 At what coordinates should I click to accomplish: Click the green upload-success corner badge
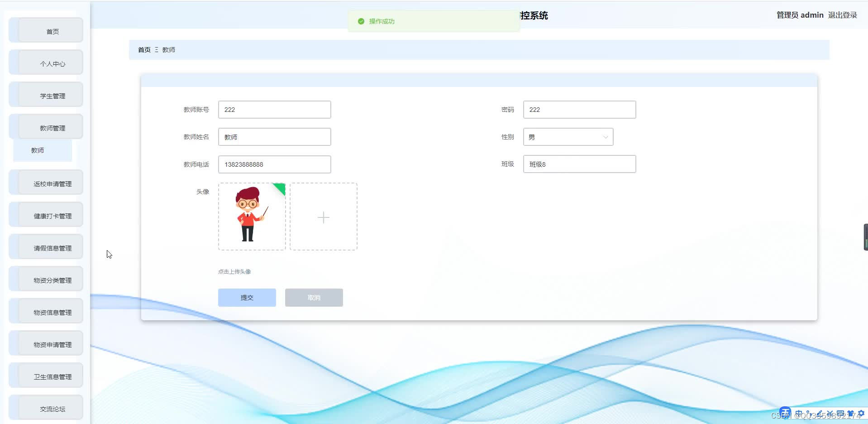click(x=280, y=188)
